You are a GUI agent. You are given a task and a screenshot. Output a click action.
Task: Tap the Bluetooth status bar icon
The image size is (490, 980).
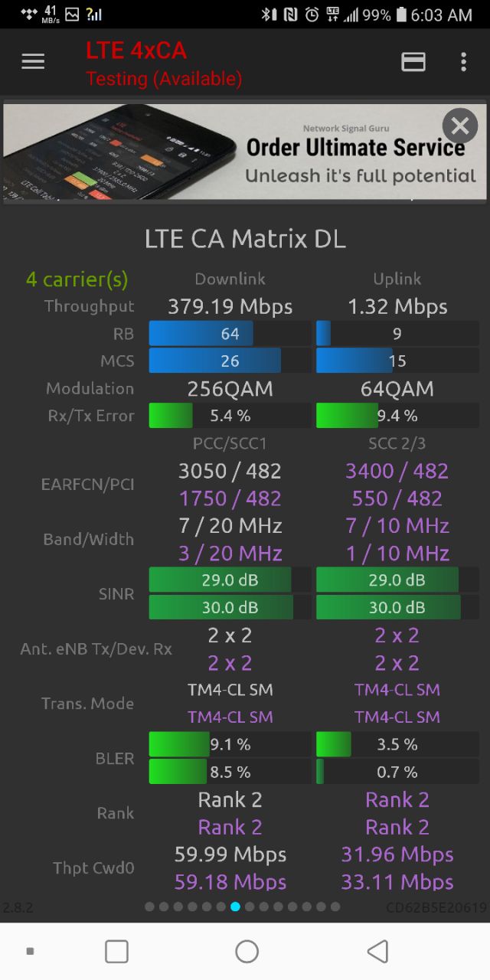[268, 15]
